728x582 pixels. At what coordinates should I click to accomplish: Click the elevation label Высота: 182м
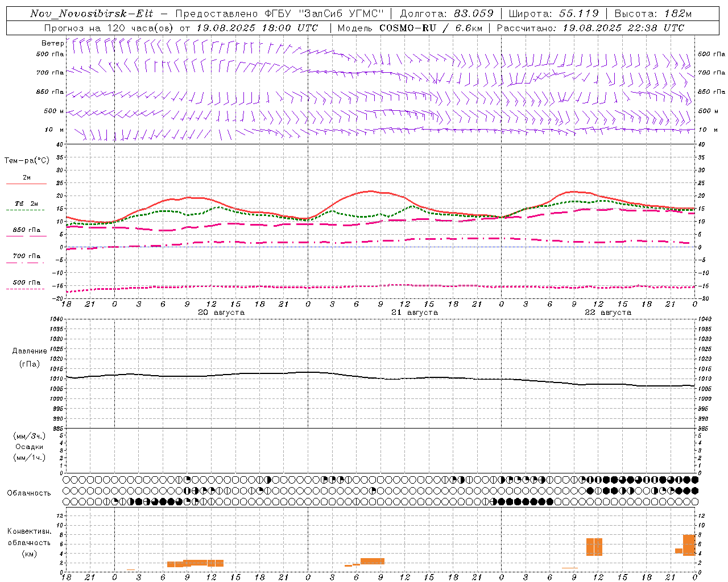(x=653, y=14)
